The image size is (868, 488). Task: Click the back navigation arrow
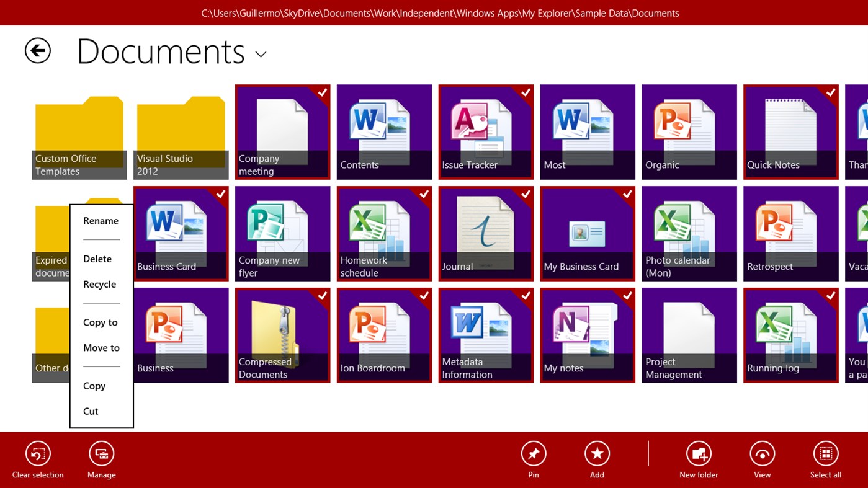click(x=37, y=51)
